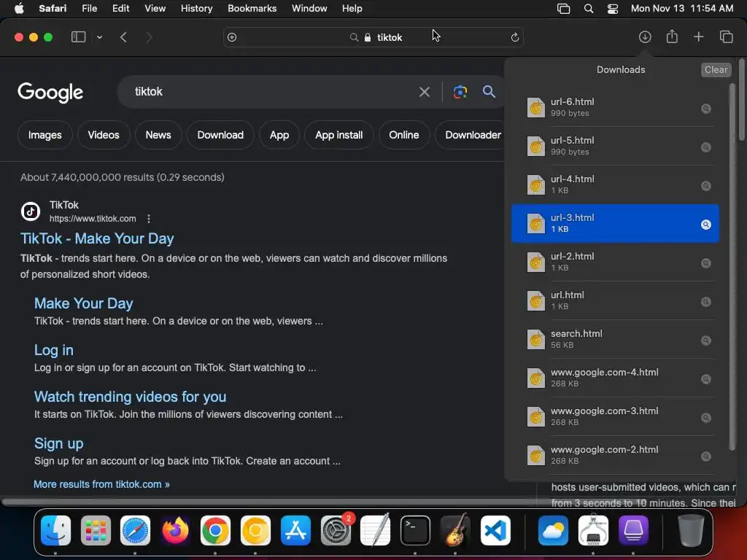Screen dimensions: 747x560
Task: Show Safari sidebar with the toolbar icon
Action: tap(78, 37)
